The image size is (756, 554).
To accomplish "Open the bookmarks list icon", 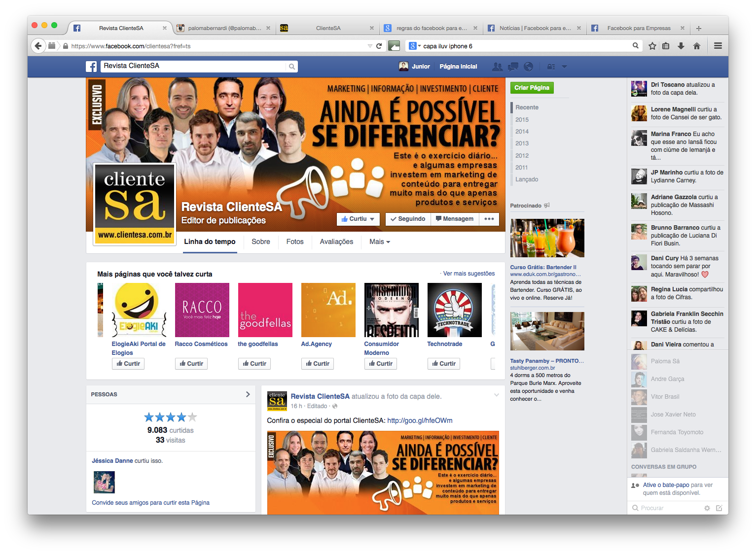I will point(666,46).
